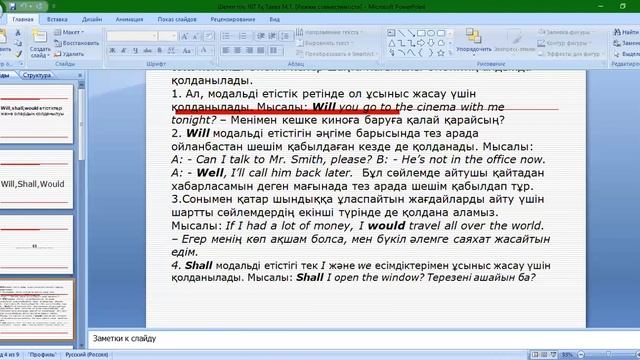The width and height of the screenshot is (640, 360).
Task: Switch to the Дизайн tab
Action: 92,19
